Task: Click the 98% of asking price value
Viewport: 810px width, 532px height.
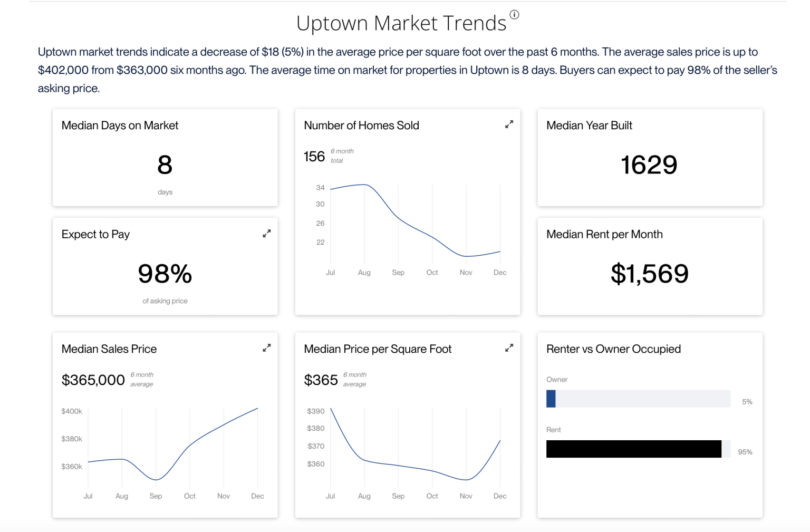Action: [165, 274]
